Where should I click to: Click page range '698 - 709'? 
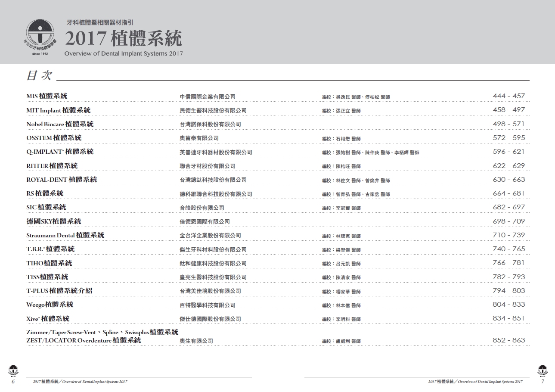(509, 221)
